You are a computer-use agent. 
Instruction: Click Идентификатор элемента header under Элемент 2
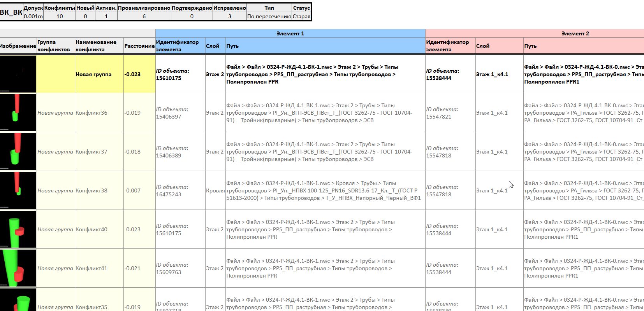pos(450,46)
